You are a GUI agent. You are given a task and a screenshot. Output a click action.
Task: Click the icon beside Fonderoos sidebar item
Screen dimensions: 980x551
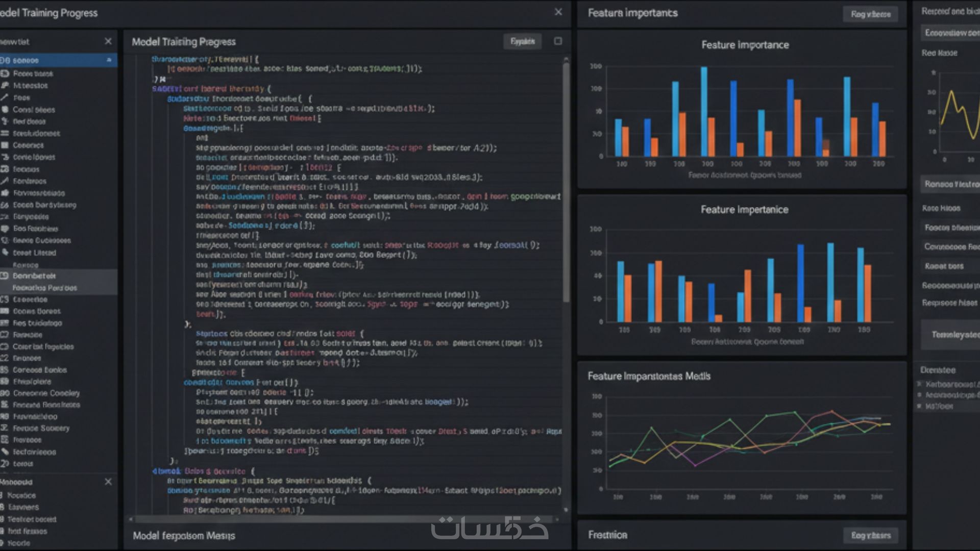pyautogui.click(x=5, y=181)
